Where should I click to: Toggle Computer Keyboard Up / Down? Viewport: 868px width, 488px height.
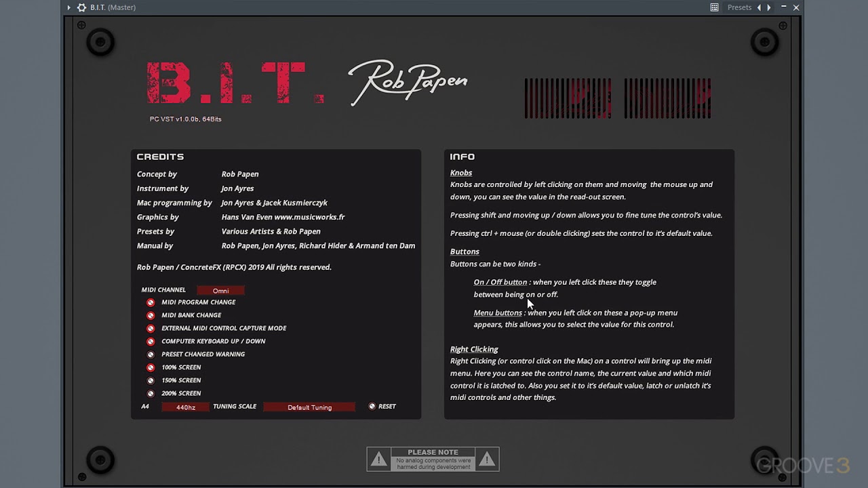(151, 341)
